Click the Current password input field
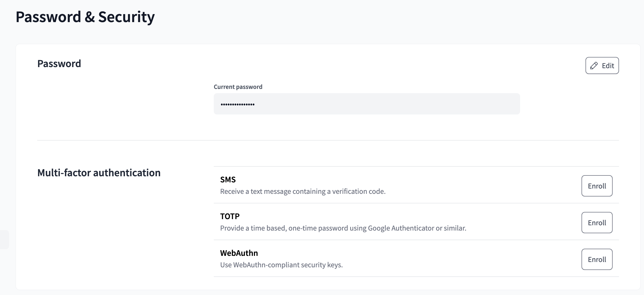Viewport: 644px width, 295px height. tap(366, 104)
